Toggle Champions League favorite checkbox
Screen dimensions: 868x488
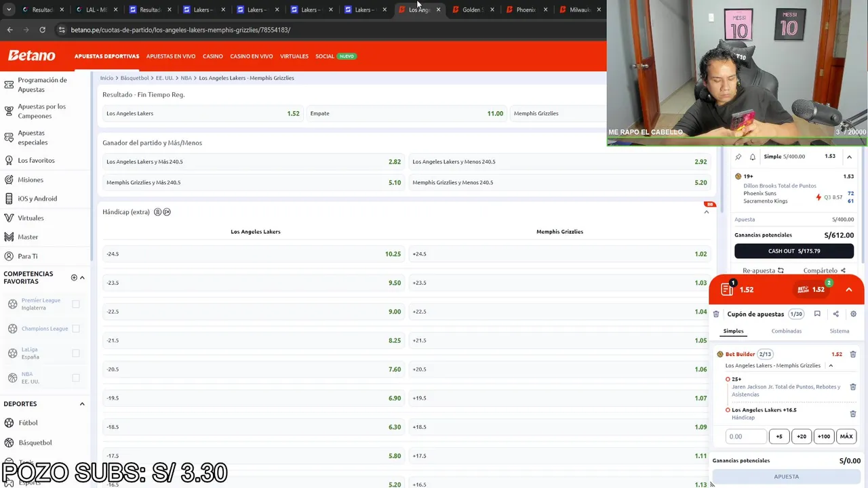coord(76,329)
